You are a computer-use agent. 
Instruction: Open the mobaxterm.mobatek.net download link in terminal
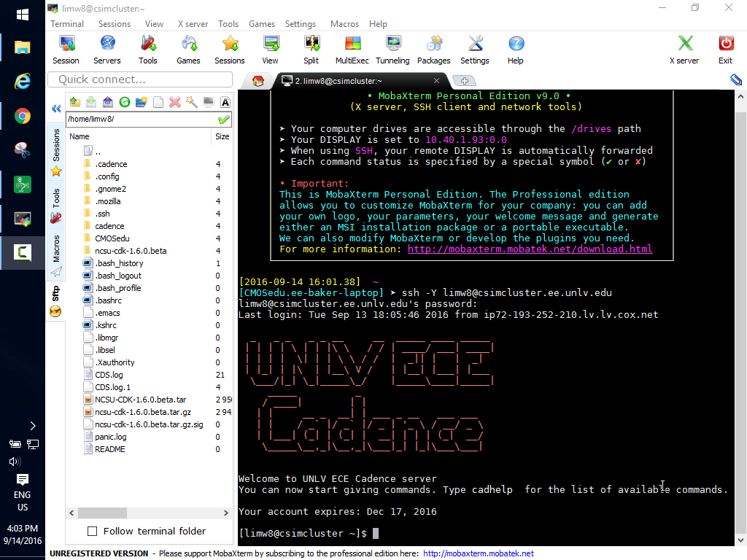[x=530, y=249]
